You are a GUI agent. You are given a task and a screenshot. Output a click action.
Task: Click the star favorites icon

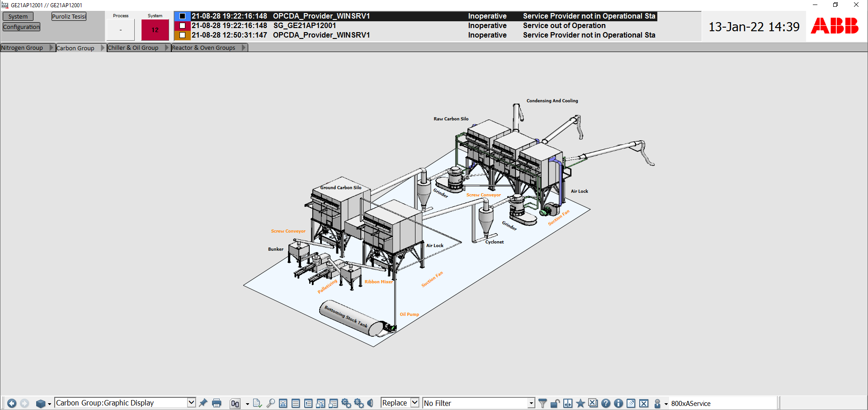click(580, 403)
